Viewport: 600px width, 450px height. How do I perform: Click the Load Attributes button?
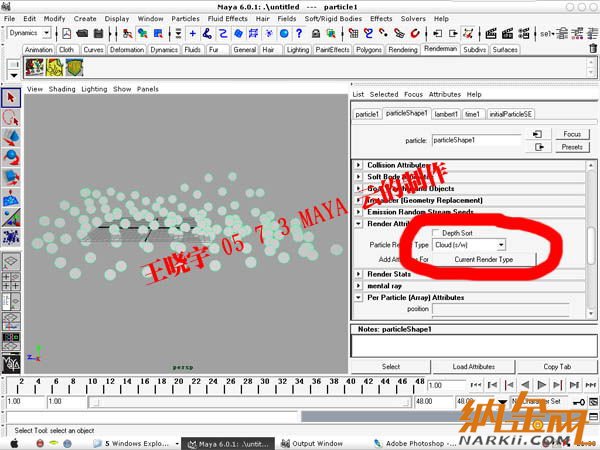[x=473, y=367]
